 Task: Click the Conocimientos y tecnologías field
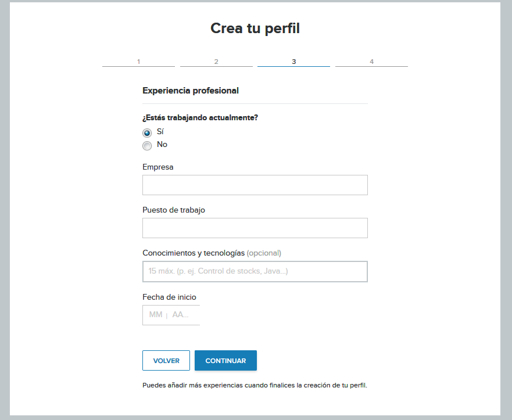(255, 271)
